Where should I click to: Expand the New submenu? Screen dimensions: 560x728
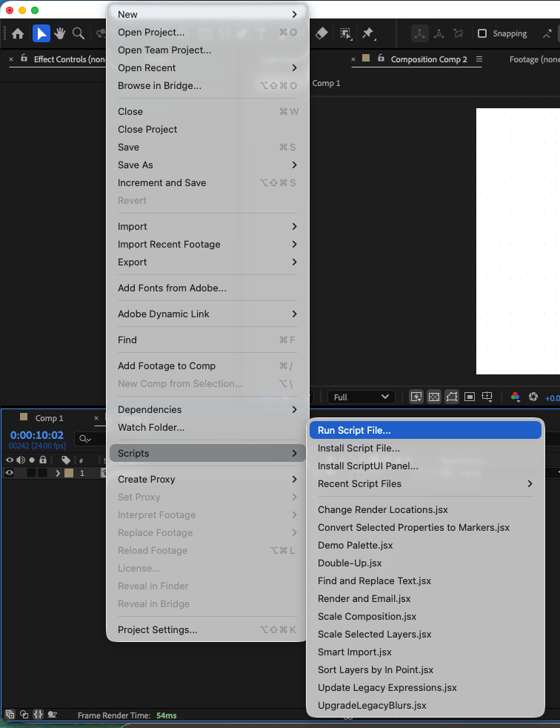(x=207, y=14)
